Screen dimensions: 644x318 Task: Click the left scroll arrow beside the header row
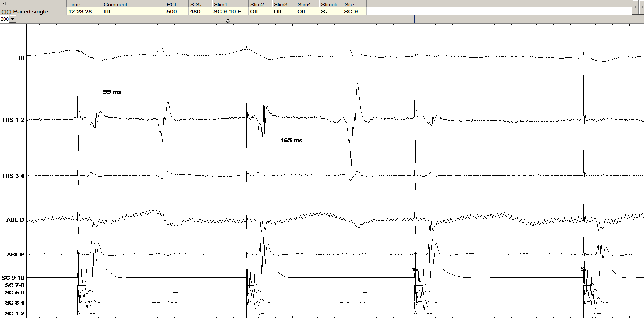pos(635,7)
